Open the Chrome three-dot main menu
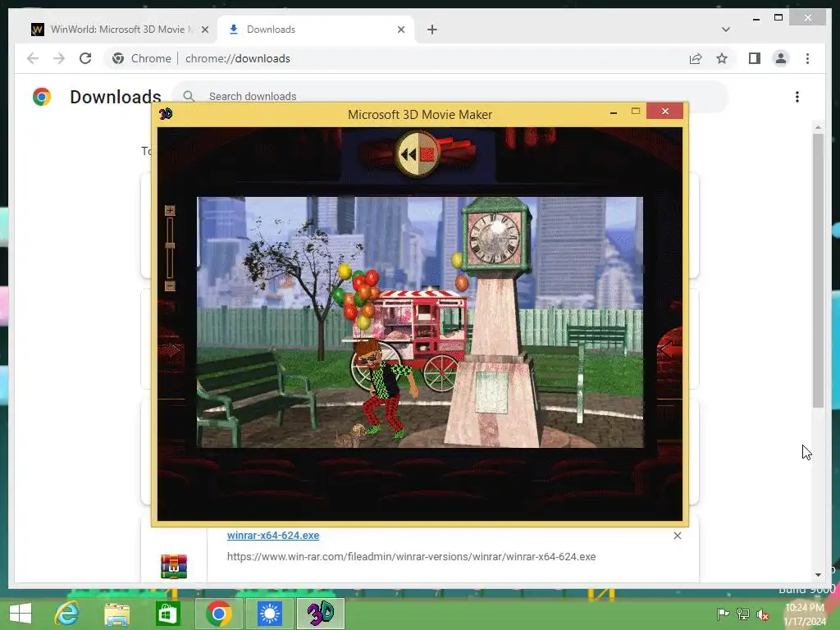 [807, 58]
